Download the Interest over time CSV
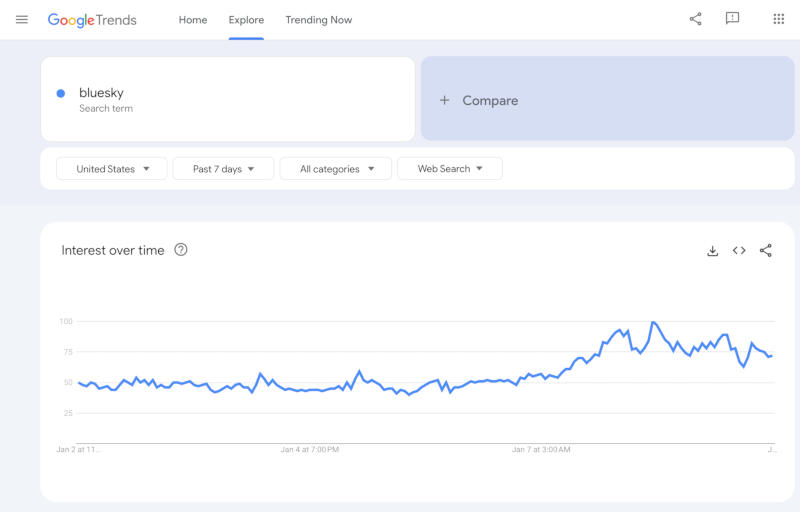Image resolution: width=800 pixels, height=512 pixels. (x=712, y=251)
